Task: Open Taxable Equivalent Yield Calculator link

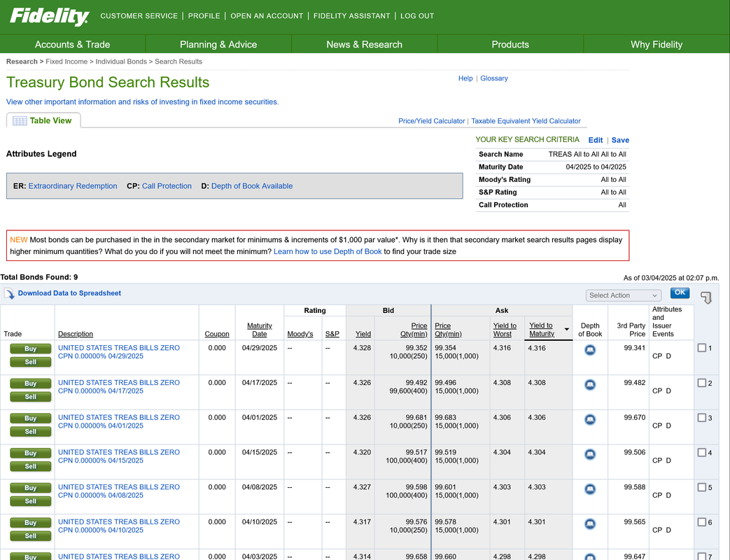Action: point(526,121)
